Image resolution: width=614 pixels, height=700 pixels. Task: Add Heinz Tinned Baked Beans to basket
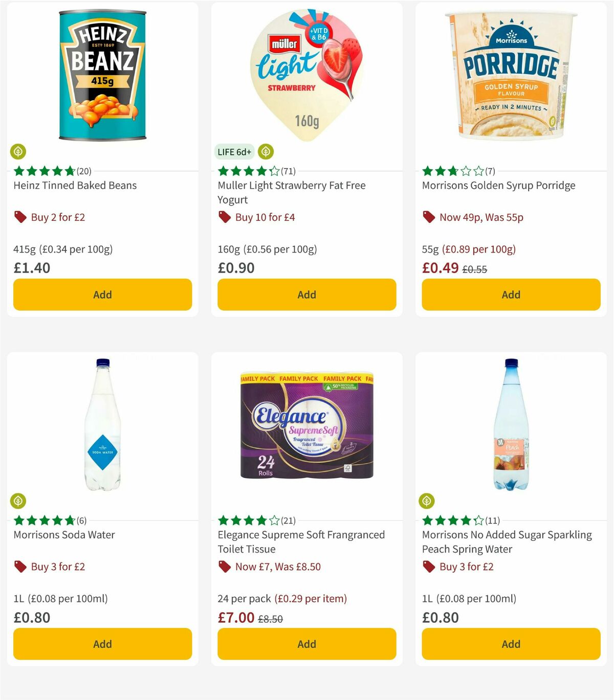point(102,295)
